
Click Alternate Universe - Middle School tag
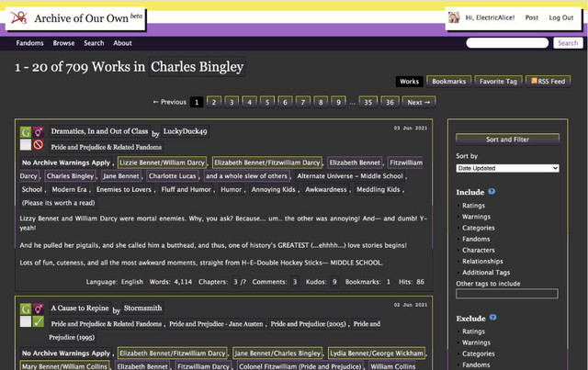[350, 175]
